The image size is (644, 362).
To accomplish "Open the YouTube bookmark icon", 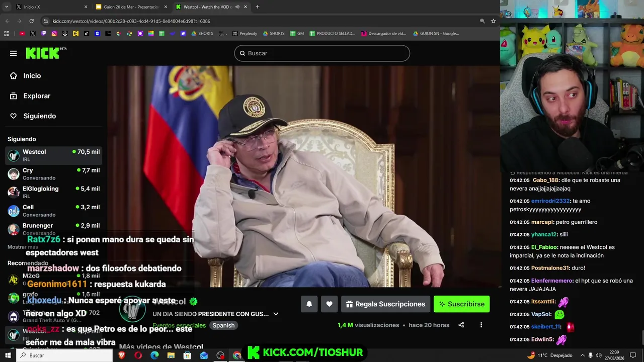I will (22, 34).
